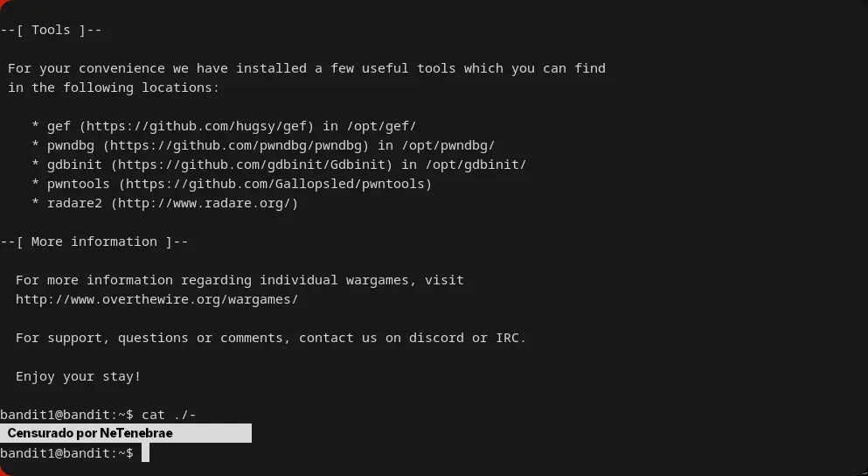This screenshot has width=868, height=476.
Task: Click the last 'bandit1@bandit:~$' prompt
Action: [x=66, y=453]
